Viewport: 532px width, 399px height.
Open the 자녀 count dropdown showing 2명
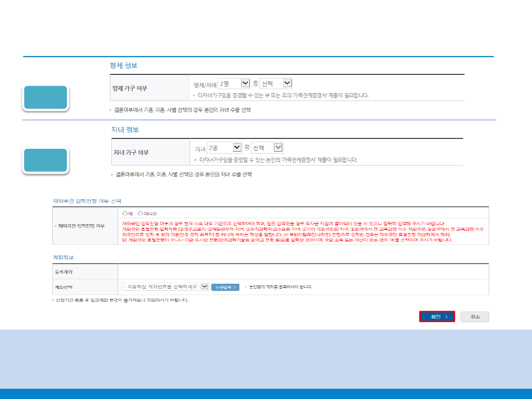click(x=224, y=148)
